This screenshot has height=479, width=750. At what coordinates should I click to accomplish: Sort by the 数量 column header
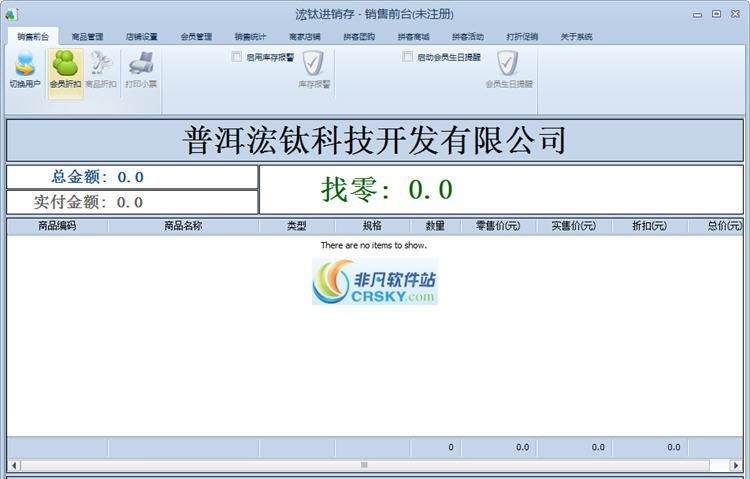click(x=435, y=226)
